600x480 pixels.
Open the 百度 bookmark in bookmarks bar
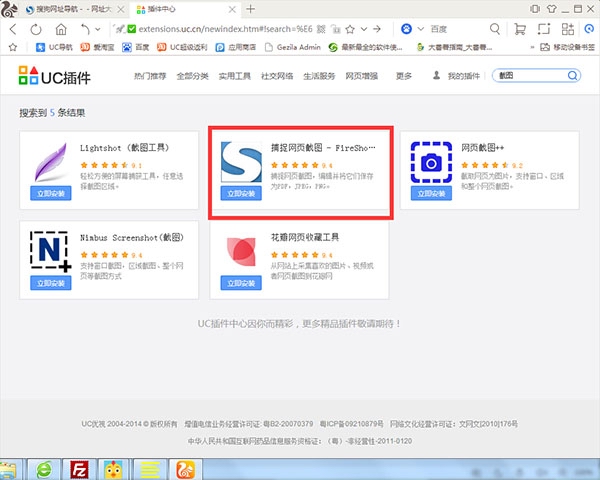[135, 47]
